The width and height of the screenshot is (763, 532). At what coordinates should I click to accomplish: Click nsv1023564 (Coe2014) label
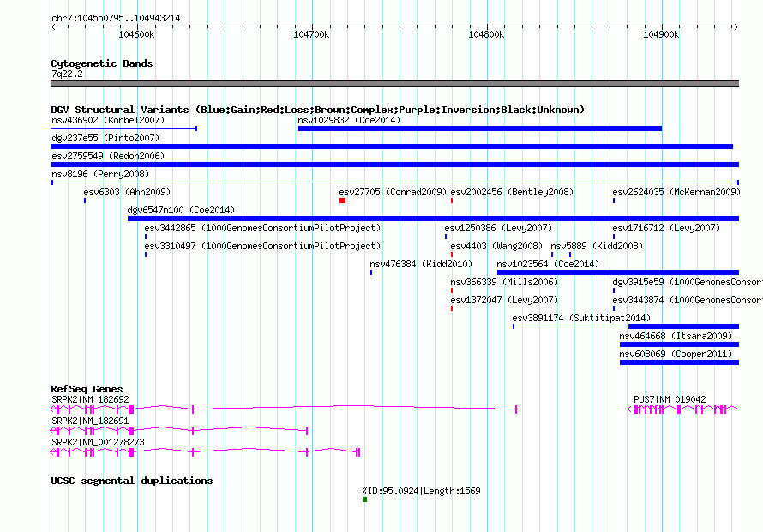548,264
